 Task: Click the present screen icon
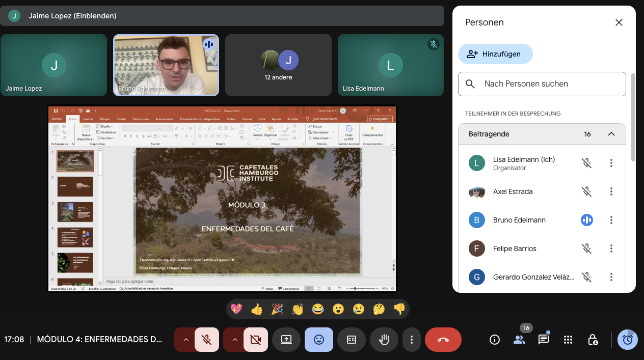[x=286, y=340]
